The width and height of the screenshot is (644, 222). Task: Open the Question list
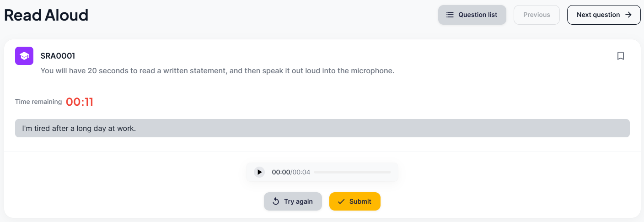pyautogui.click(x=472, y=15)
